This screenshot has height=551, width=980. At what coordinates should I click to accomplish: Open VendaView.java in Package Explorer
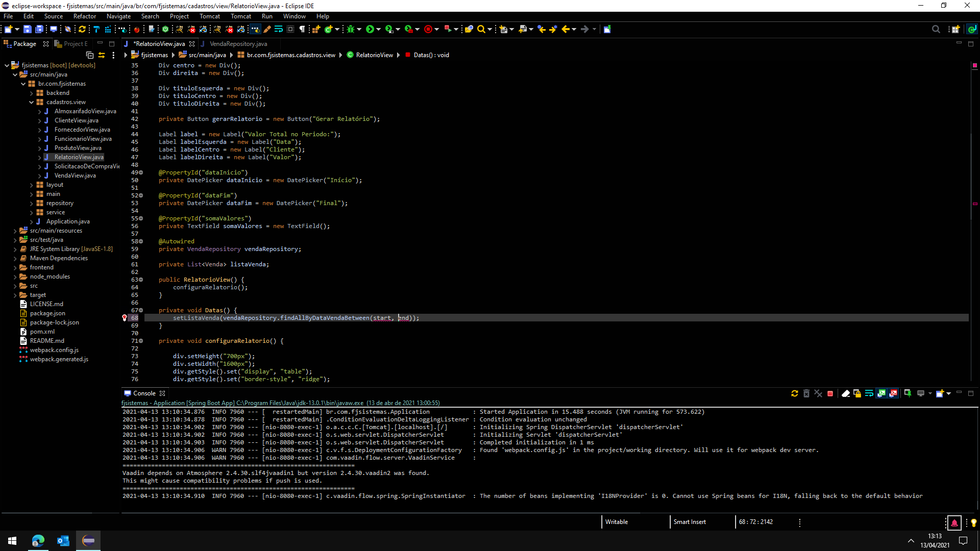point(75,176)
